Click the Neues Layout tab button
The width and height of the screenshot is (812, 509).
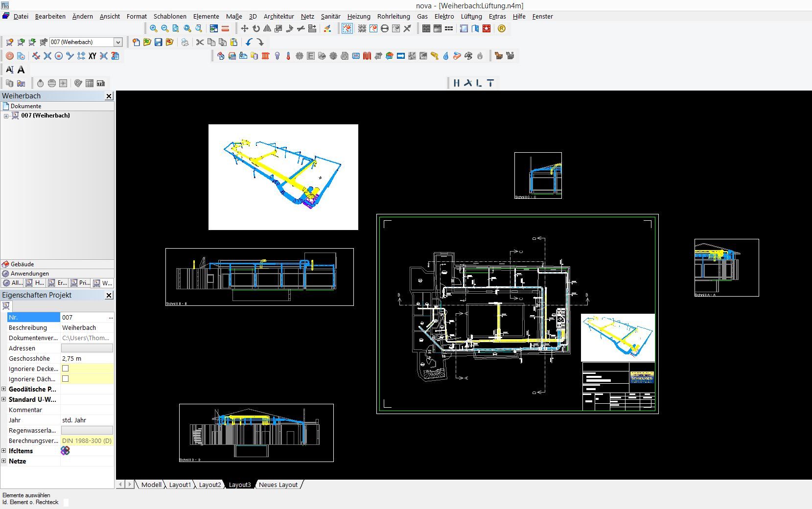278,485
